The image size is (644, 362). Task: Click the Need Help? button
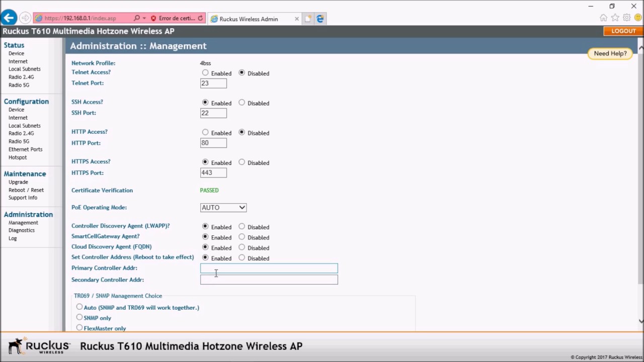[610, 53]
